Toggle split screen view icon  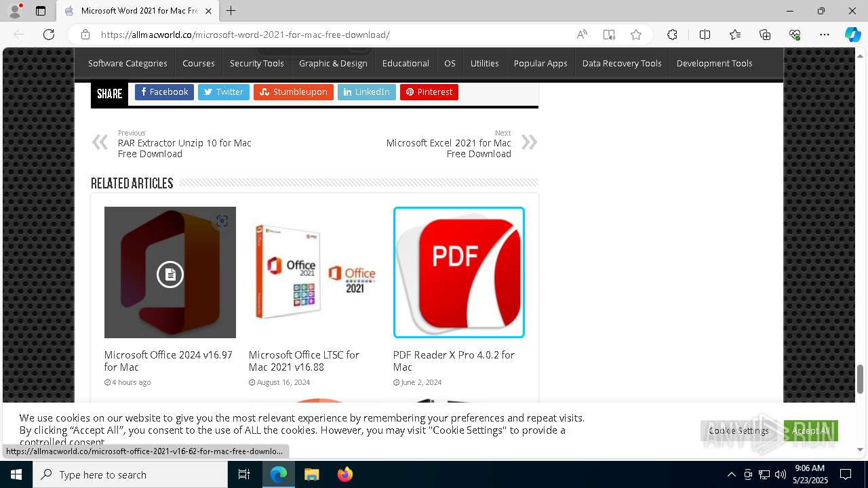coord(705,35)
